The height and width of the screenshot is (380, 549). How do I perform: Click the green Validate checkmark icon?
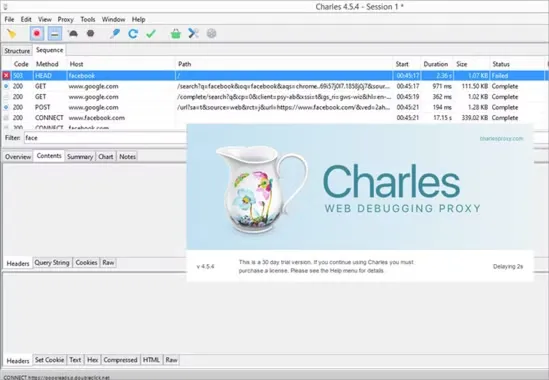tap(151, 34)
